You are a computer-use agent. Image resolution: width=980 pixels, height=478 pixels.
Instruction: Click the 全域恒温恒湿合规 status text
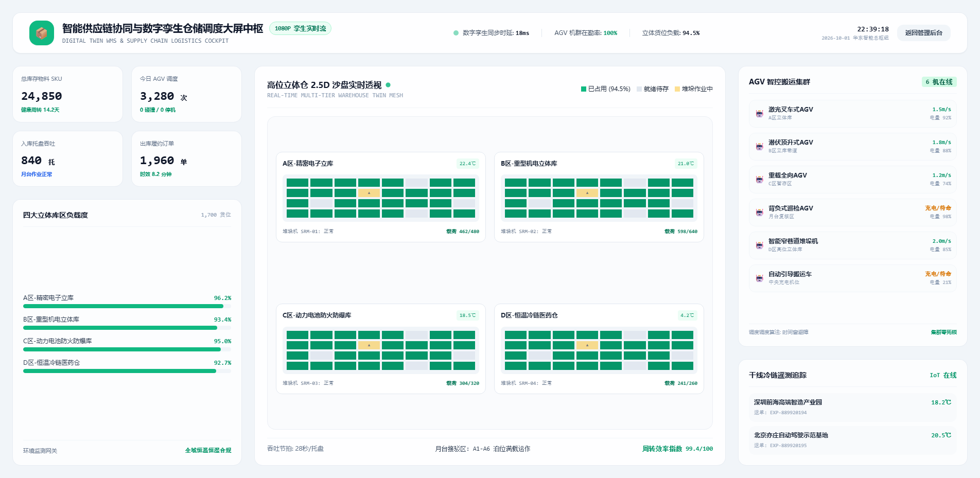click(x=208, y=451)
